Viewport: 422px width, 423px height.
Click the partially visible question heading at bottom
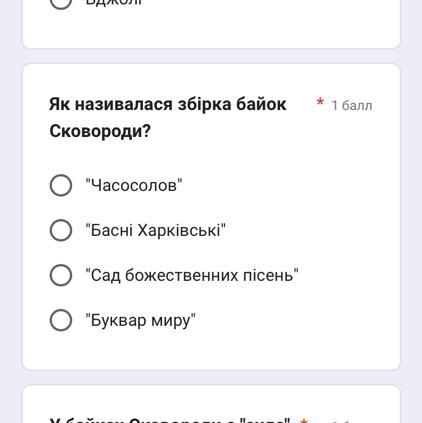tap(169, 420)
